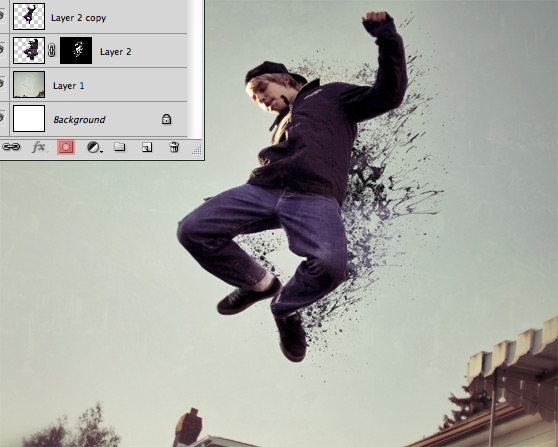Click the Background layer lock icon
558x447 pixels.
pos(167,119)
